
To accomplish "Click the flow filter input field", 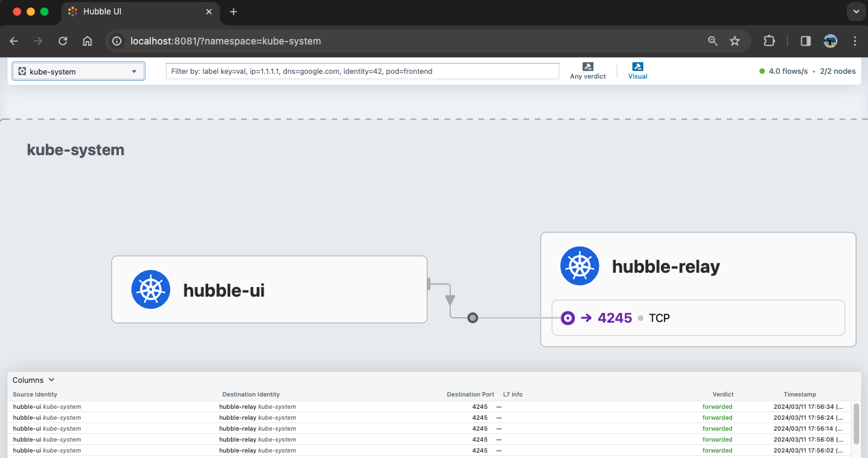I will pos(363,71).
